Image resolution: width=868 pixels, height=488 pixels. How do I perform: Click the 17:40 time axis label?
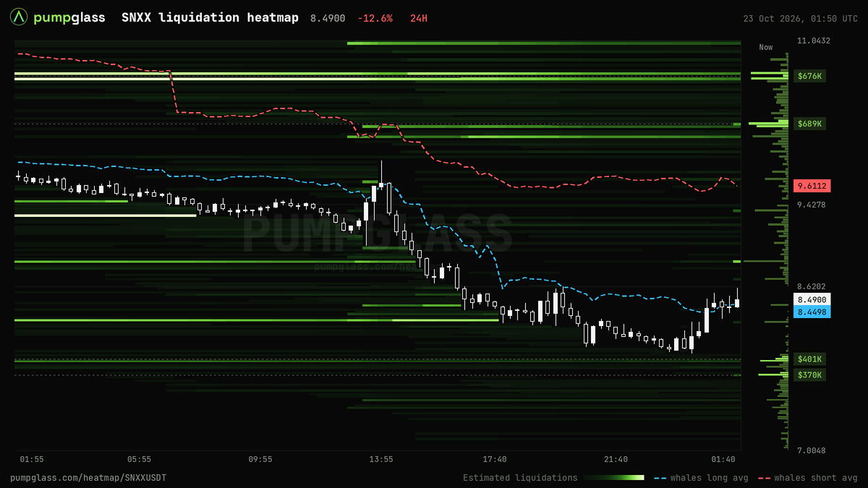coord(495,459)
